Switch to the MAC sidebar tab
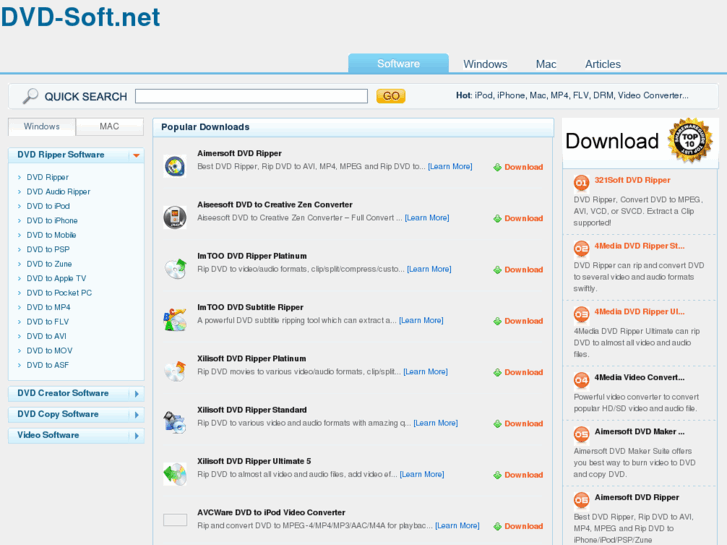 click(109, 127)
